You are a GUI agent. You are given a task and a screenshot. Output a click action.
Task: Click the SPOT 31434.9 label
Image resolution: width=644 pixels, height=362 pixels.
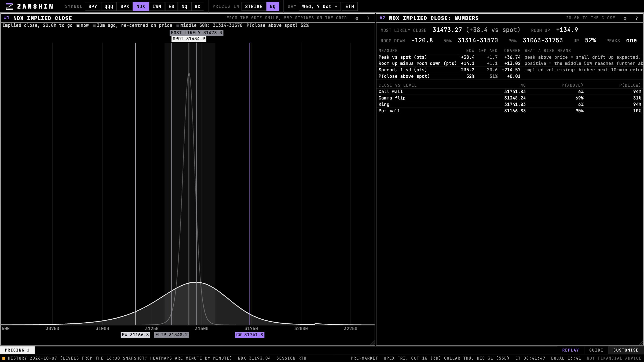(189, 39)
